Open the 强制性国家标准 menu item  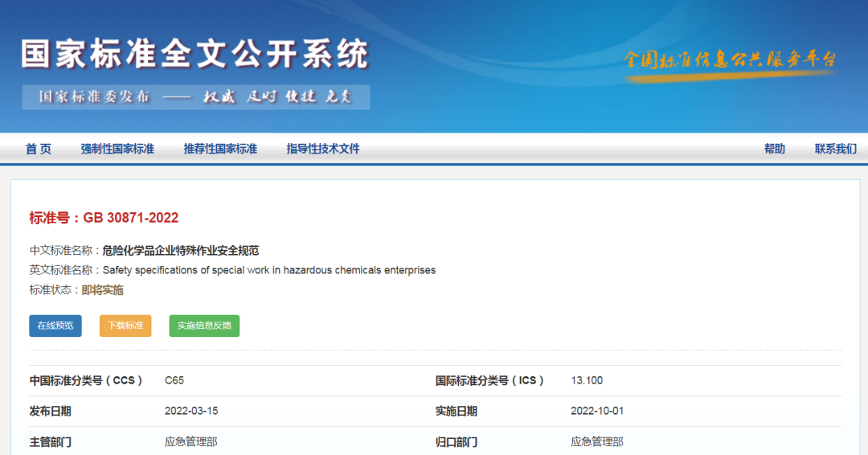[x=117, y=149]
